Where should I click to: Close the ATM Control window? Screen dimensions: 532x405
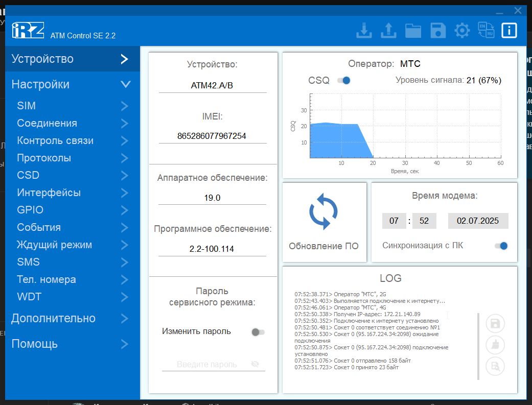point(518,11)
